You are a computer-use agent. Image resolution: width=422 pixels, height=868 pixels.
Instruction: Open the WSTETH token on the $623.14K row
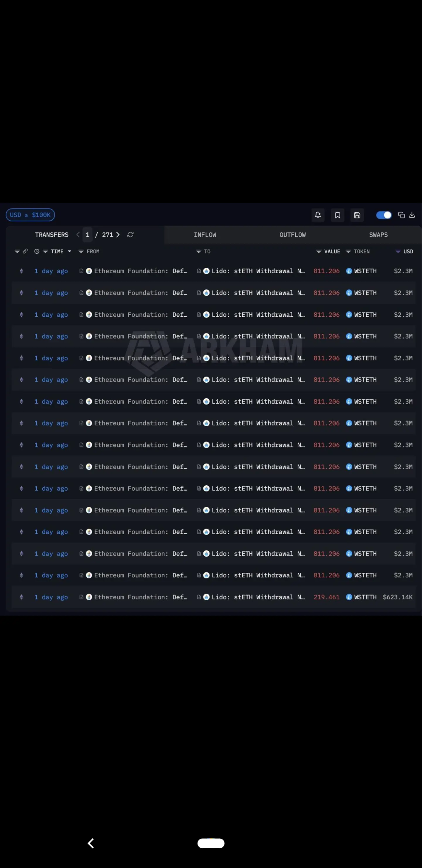point(365,597)
